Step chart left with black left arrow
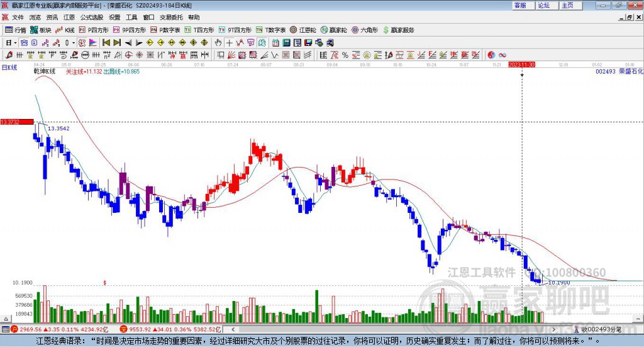Screen dimensions: 644x347 click(128, 42)
